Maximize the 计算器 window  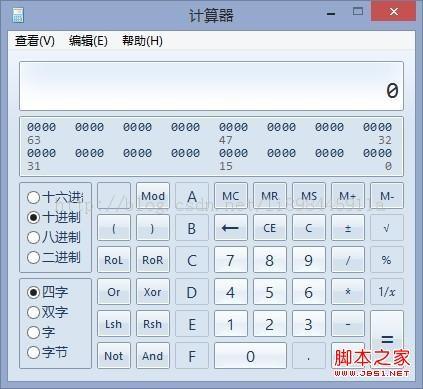(358, 12)
